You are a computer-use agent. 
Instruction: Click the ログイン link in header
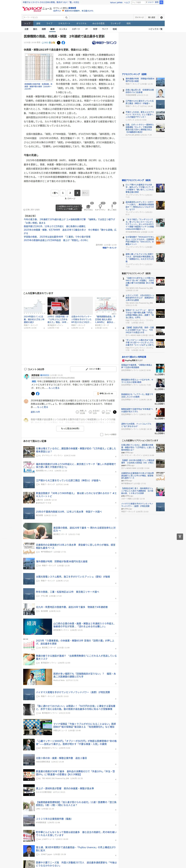tap(57, 11)
